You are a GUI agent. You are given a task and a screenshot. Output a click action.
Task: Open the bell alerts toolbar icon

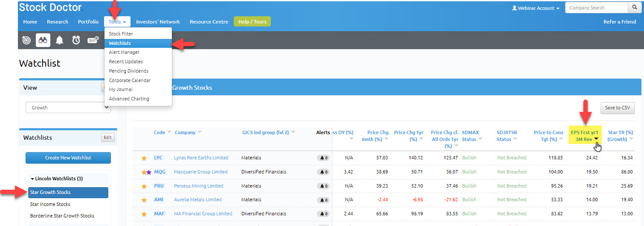click(60, 40)
